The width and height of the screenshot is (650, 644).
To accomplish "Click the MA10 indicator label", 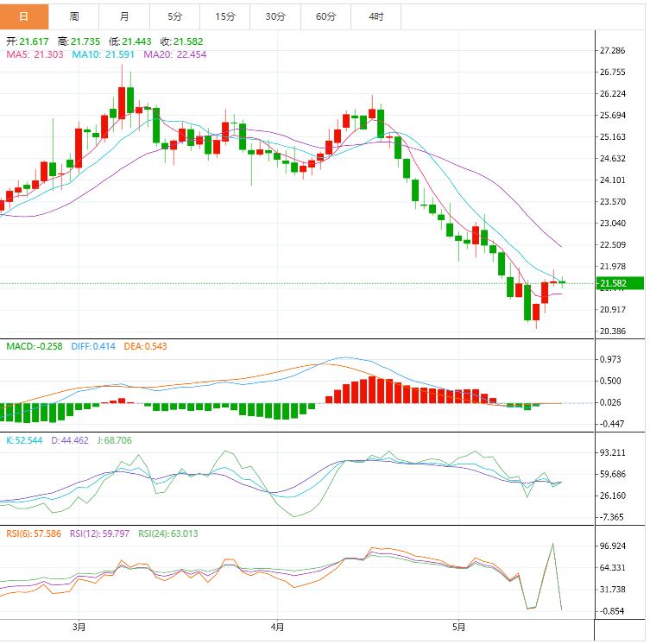I will (103, 54).
